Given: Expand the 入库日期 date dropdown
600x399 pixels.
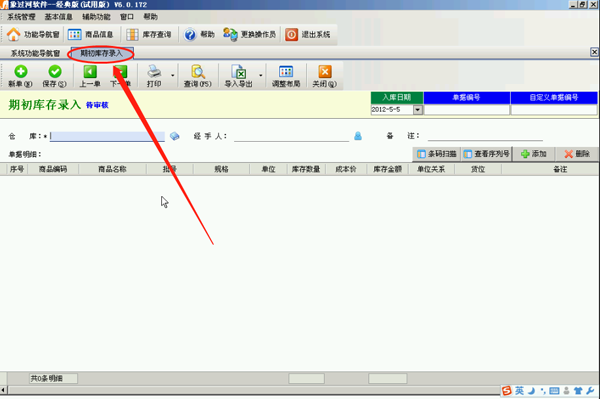Looking at the screenshot, I should point(418,110).
